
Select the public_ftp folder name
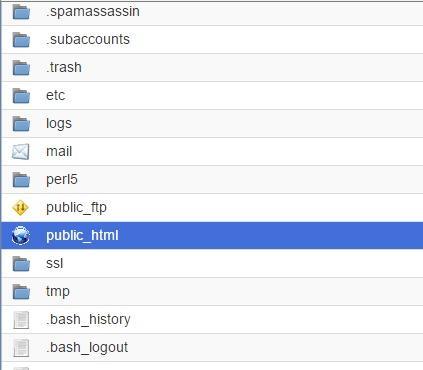tap(76, 208)
